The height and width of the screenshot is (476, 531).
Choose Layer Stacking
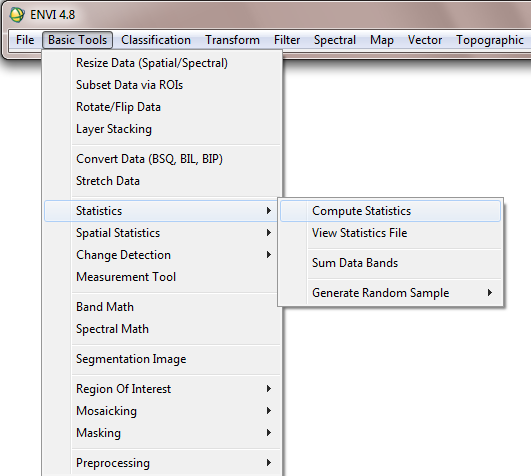tap(161, 129)
